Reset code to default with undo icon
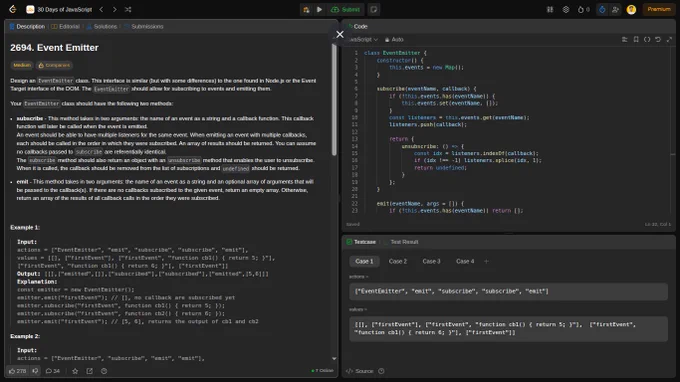This screenshot has width=680, height=382. (658, 39)
